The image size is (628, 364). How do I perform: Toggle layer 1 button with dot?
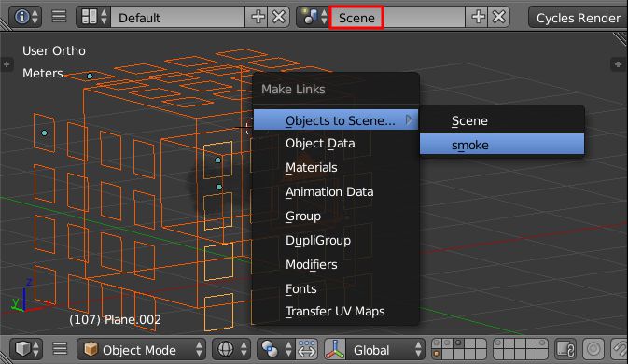(x=437, y=343)
